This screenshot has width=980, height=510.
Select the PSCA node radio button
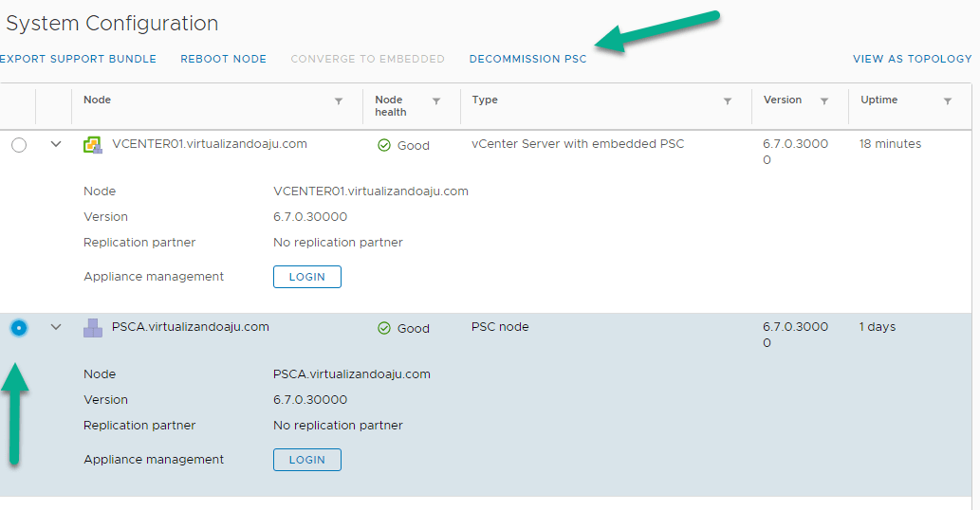19,328
